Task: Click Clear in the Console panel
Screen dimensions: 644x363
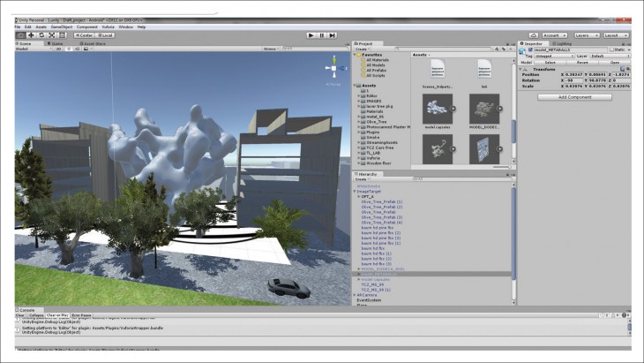Action: (x=19, y=315)
